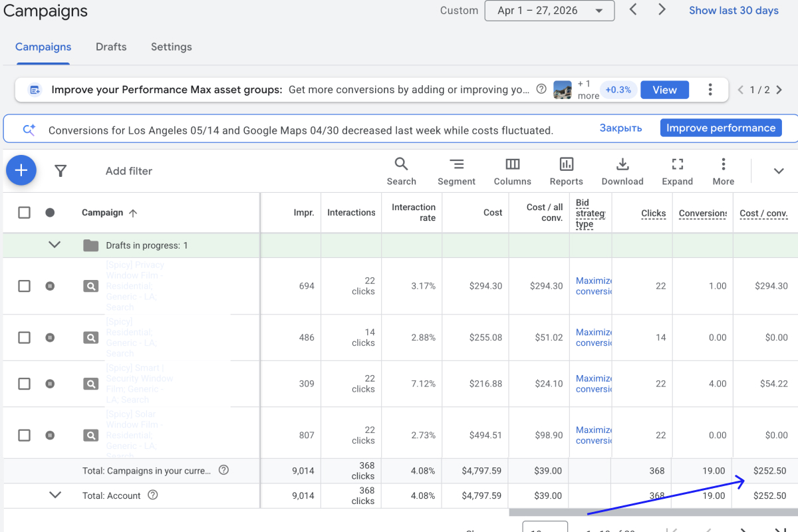Select the Solar Window Film campaign checkbox

pyautogui.click(x=24, y=435)
